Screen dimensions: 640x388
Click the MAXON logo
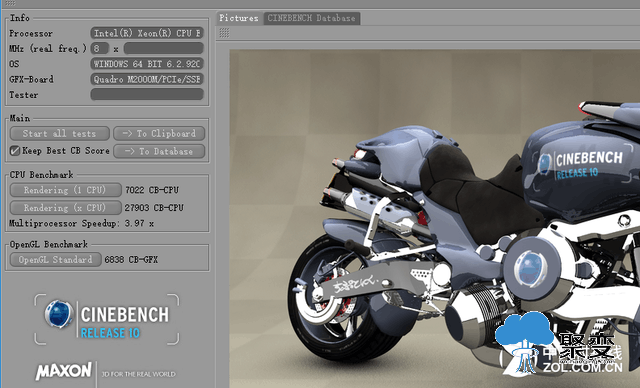[64, 370]
